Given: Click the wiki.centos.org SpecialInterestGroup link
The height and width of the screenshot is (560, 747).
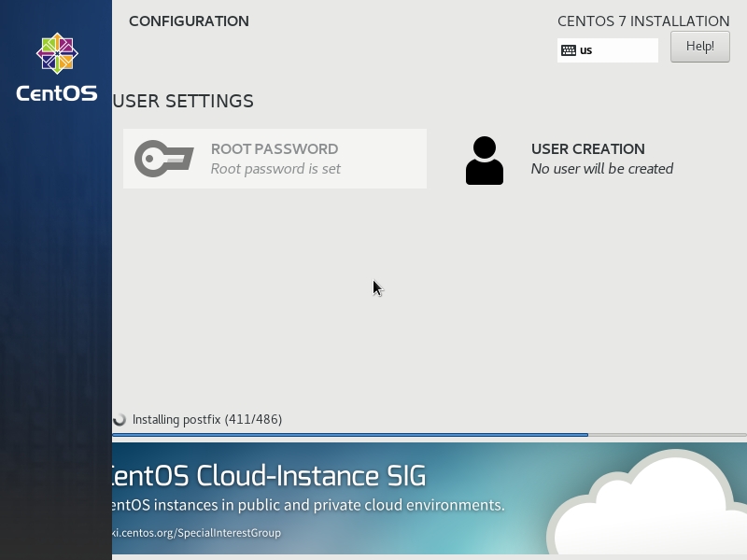Looking at the screenshot, I should [196, 533].
